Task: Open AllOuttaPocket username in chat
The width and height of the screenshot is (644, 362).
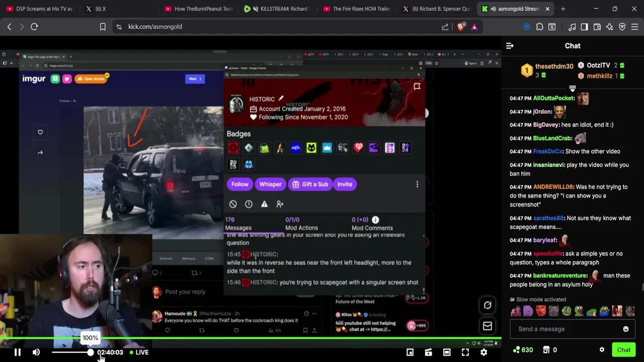Action: tap(553, 98)
